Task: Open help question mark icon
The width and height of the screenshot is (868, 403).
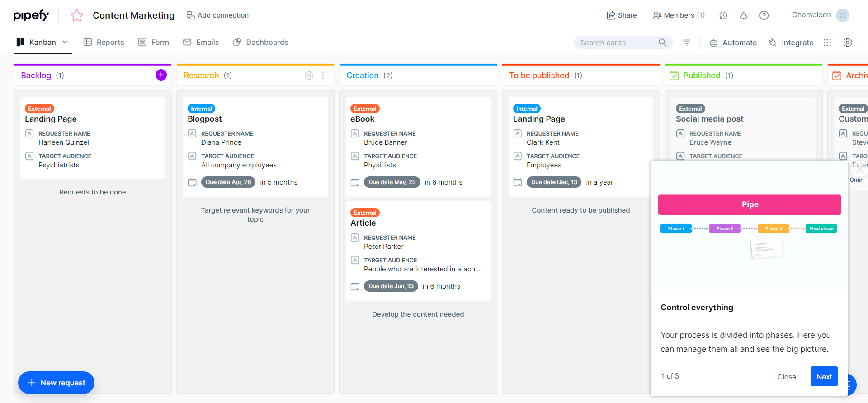Action: click(x=764, y=15)
